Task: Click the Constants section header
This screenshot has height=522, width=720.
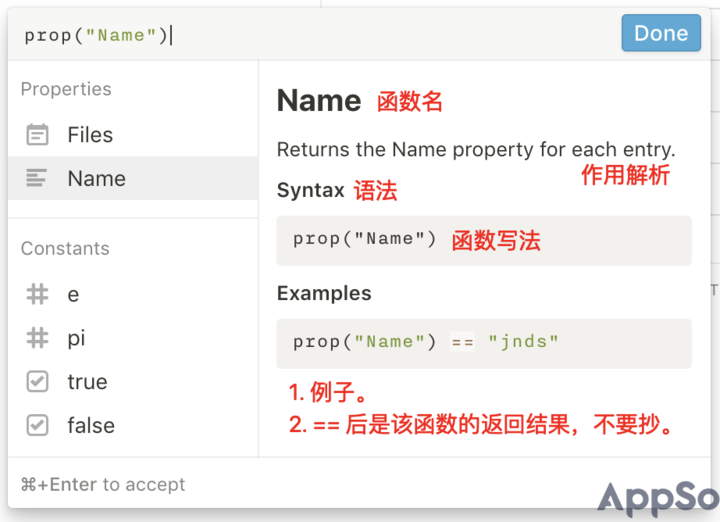Action: point(65,248)
